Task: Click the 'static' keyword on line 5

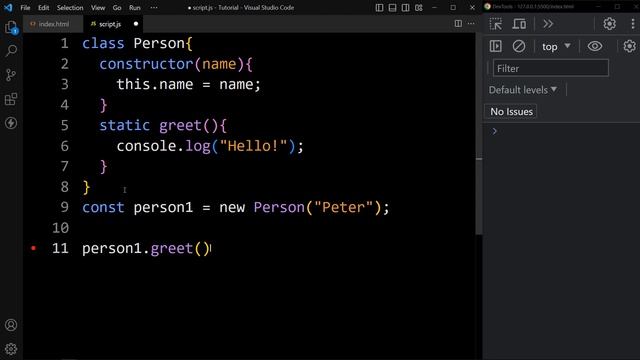Action: [124, 125]
